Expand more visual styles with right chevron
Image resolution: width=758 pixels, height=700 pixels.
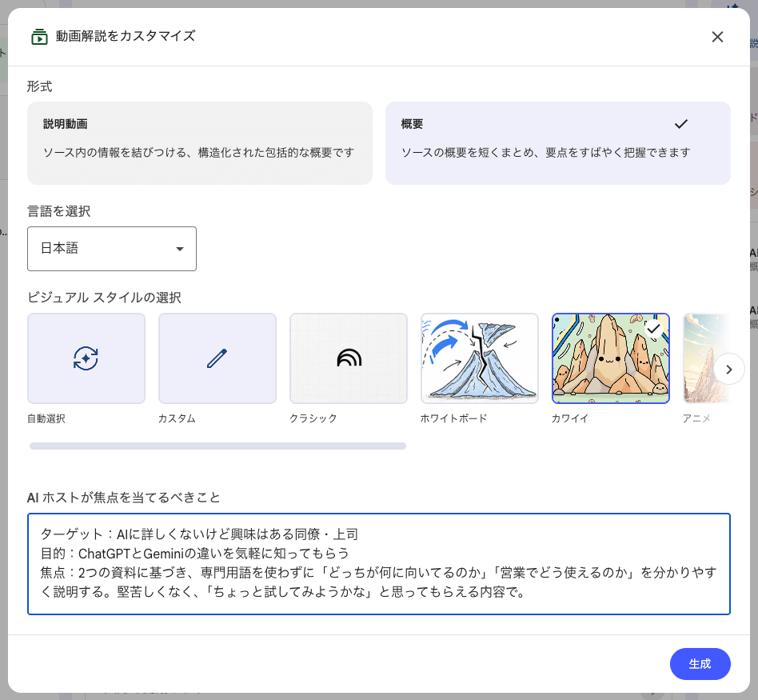tap(728, 369)
